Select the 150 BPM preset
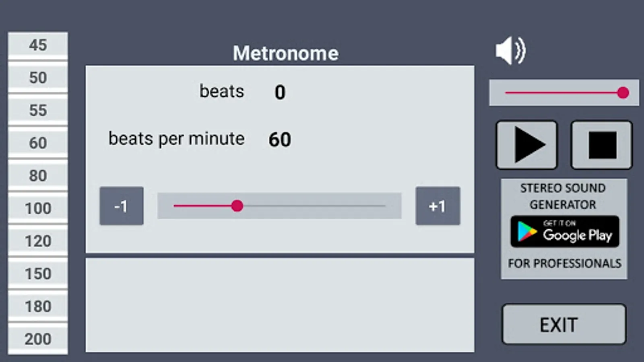 pyautogui.click(x=38, y=274)
